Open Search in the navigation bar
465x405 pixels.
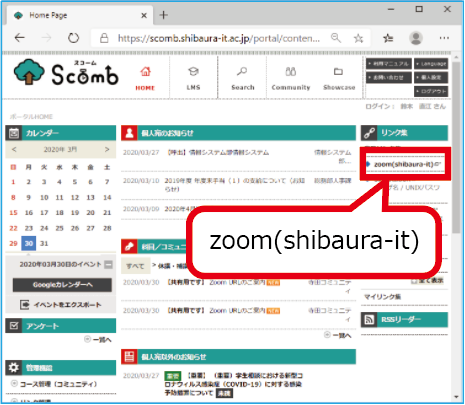(243, 79)
